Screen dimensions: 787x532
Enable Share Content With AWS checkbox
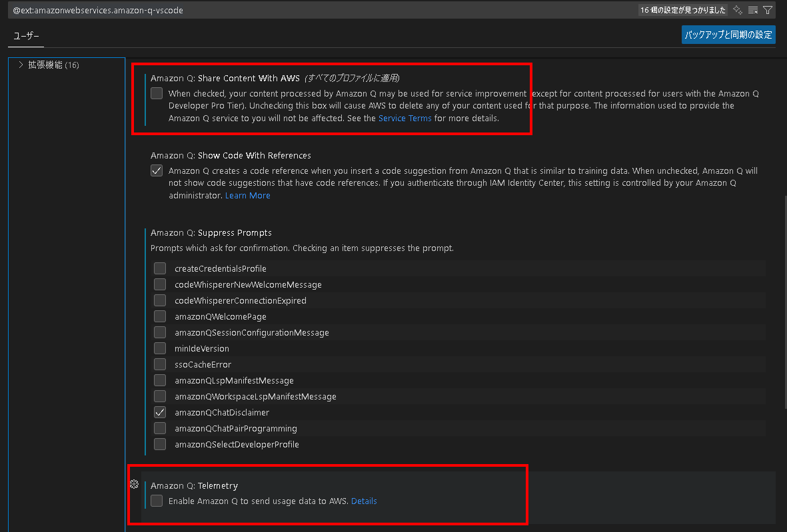(157, 93)
